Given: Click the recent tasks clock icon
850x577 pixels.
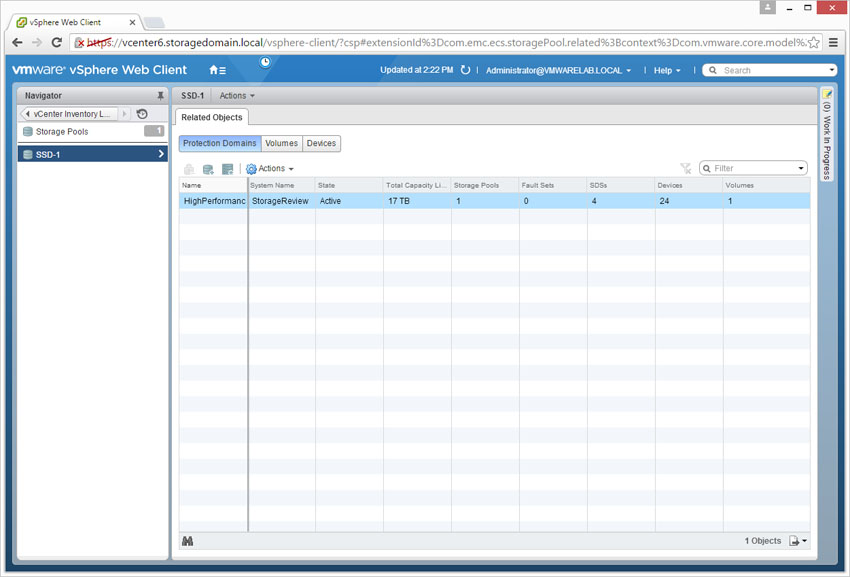Looking at the screenshot, I should [265, 62].
